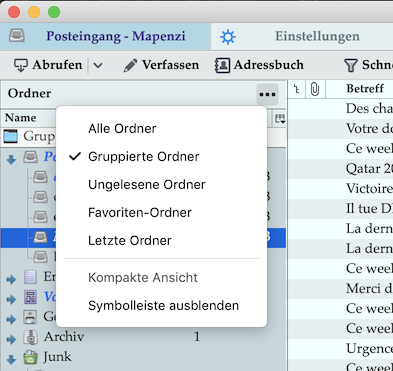Click the quick filter funnel icon

350,65
